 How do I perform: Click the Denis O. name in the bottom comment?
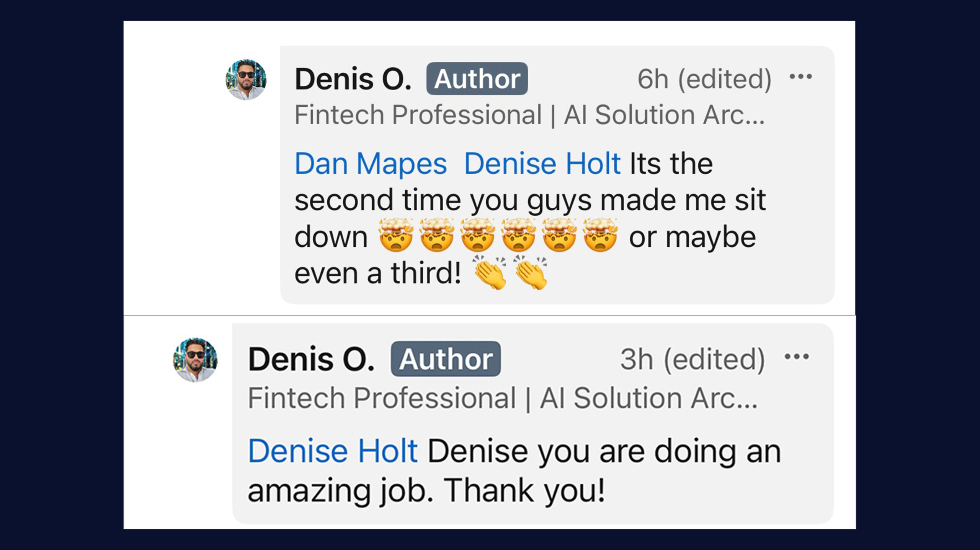pyautogui.click(x=311, y=359)
